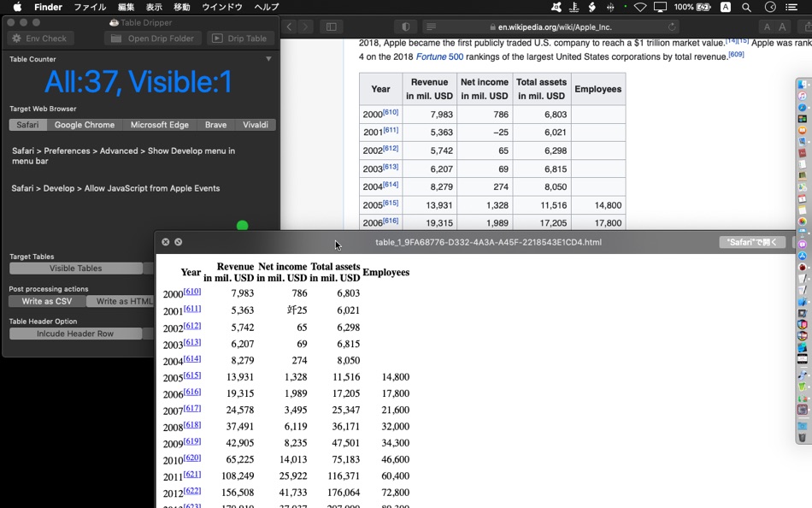
Task: Open the 移動 menu
Action: tap(182, 7)
